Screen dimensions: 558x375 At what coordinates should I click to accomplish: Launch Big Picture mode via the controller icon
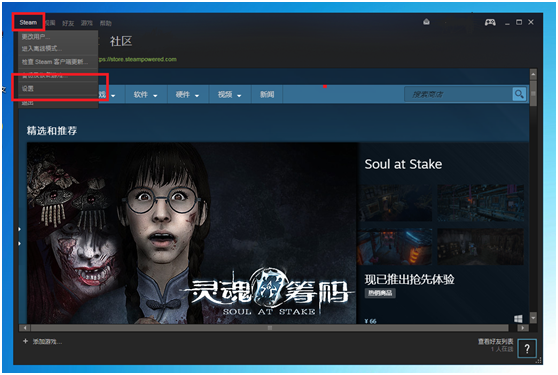(x=490, y=22)
